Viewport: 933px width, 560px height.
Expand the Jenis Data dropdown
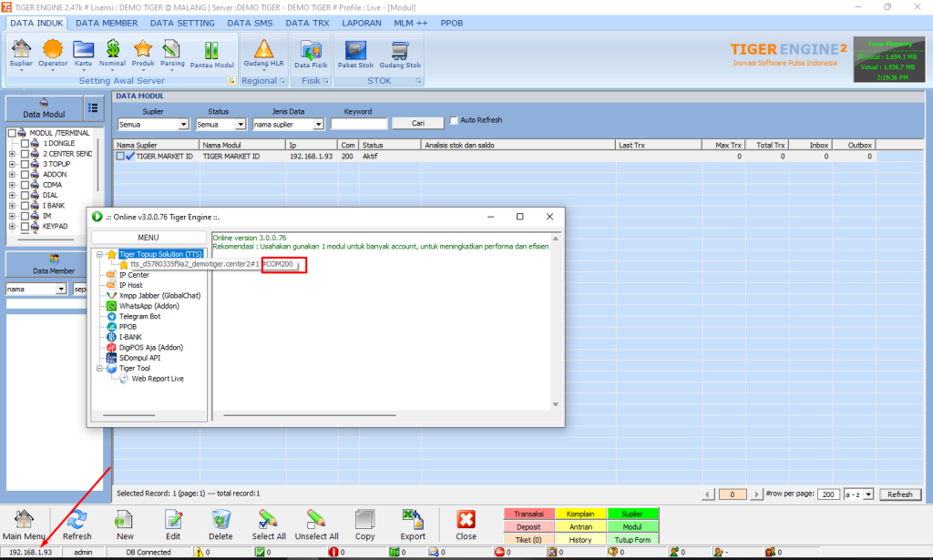click(317, 125)
